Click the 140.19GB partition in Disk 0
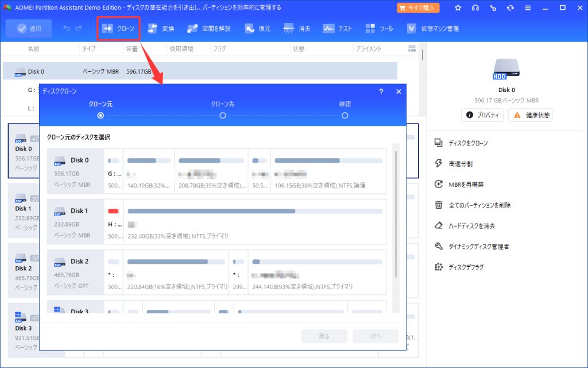 point(149,171)
